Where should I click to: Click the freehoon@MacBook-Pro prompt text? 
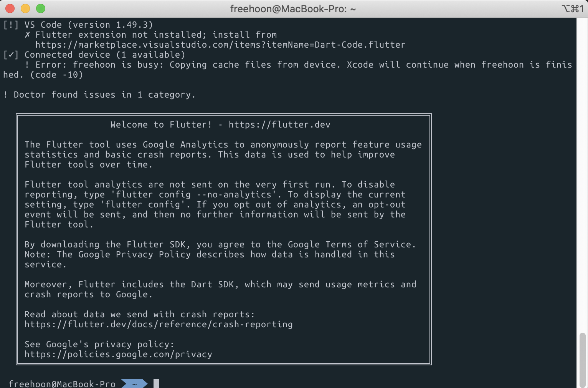[x=62, y=384]
